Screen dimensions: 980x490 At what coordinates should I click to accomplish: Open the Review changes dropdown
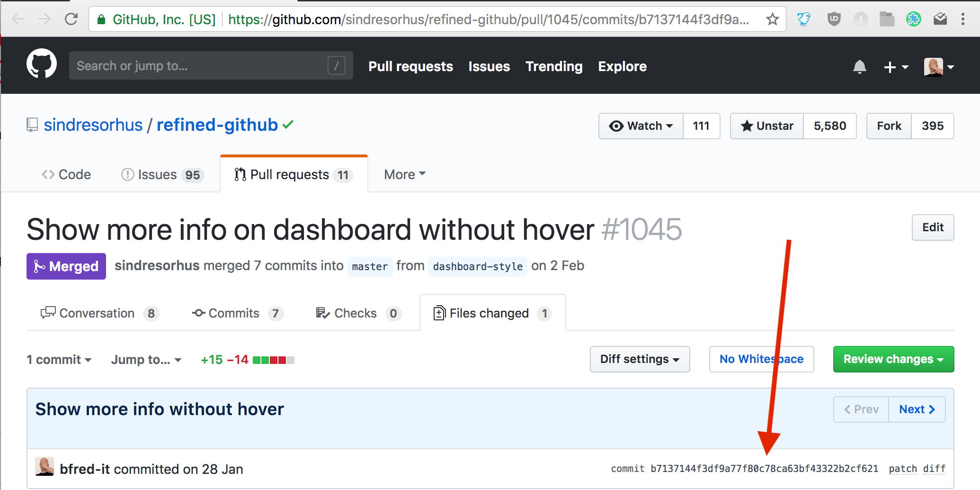(893, 359)
